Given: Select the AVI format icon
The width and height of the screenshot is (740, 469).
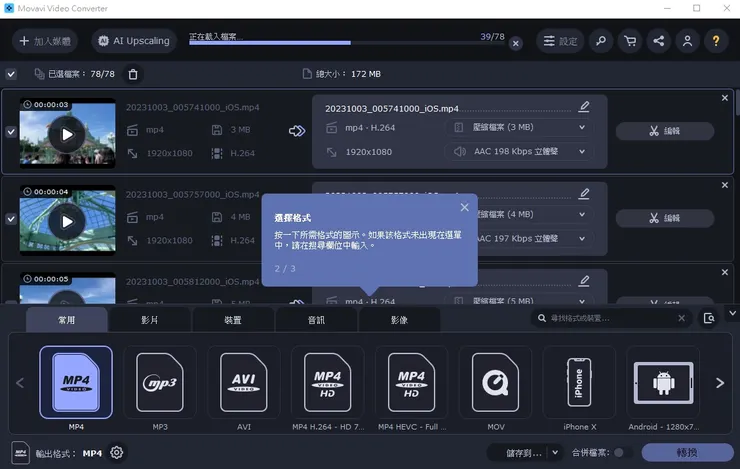Looking at the screenshot, I should (x=244, y=383).
